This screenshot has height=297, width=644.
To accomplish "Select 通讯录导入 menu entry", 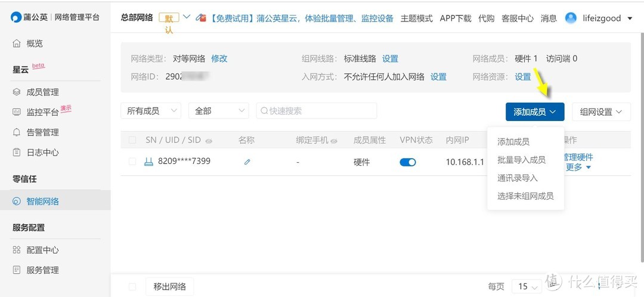I will [x=518, y=178].
